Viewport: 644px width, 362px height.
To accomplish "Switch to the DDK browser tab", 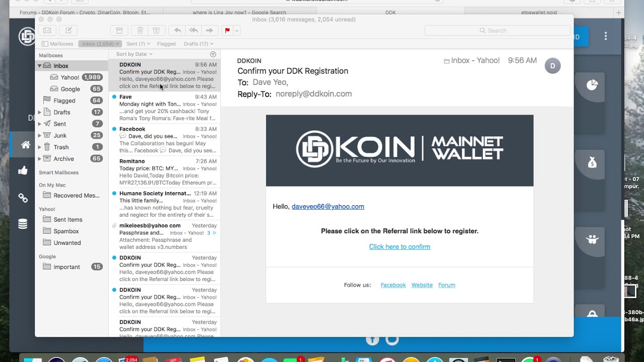I will pos(390,13).
